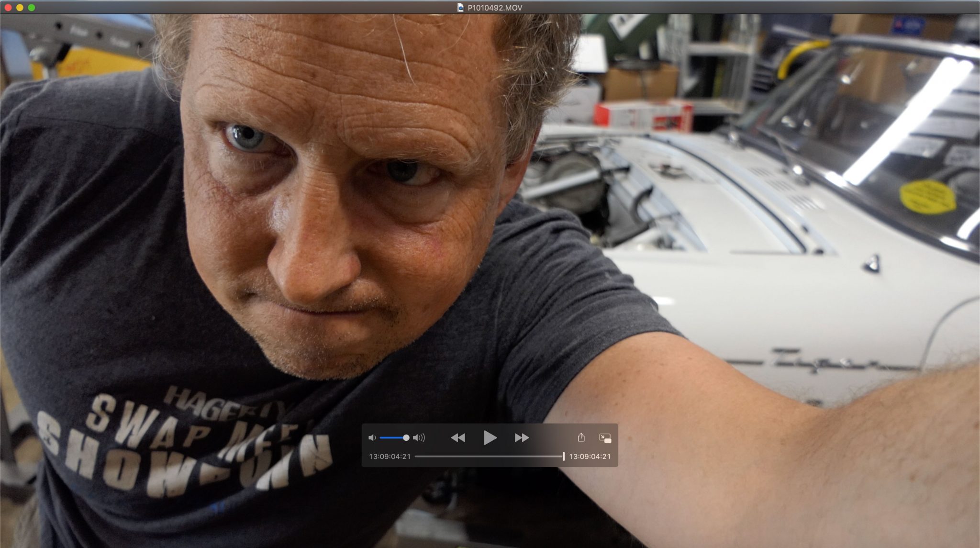Click the volume slider knob

(x=406, y=437)
